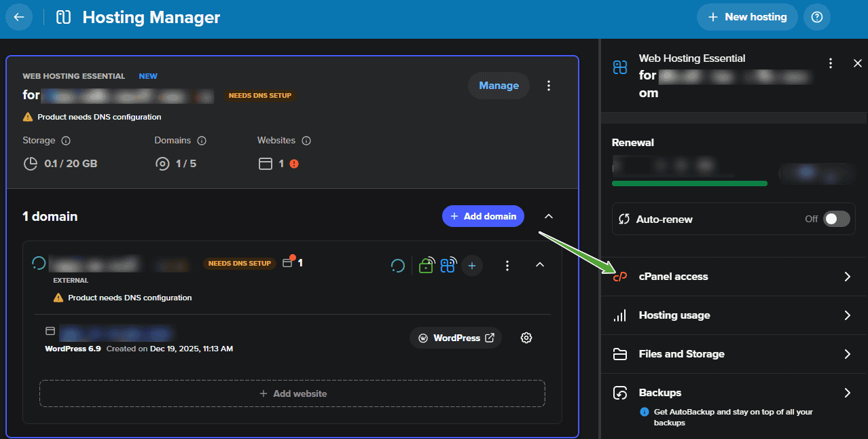
Task: Click the "WordPress 6.9" version text
Action: click(x=73, y=349)
